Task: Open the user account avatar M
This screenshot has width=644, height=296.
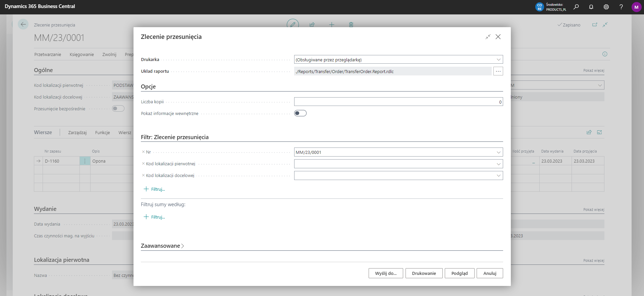Action: click(636, 7)
